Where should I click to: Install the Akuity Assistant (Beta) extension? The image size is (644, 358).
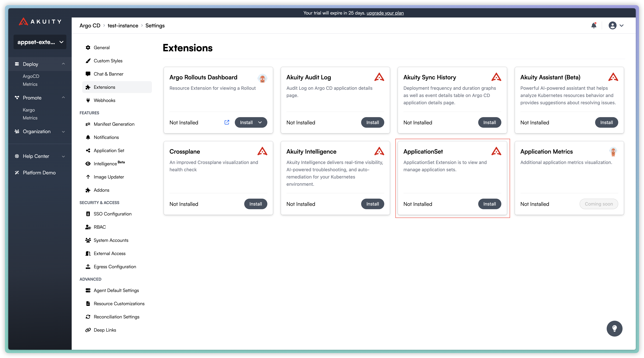coord(607,122)
